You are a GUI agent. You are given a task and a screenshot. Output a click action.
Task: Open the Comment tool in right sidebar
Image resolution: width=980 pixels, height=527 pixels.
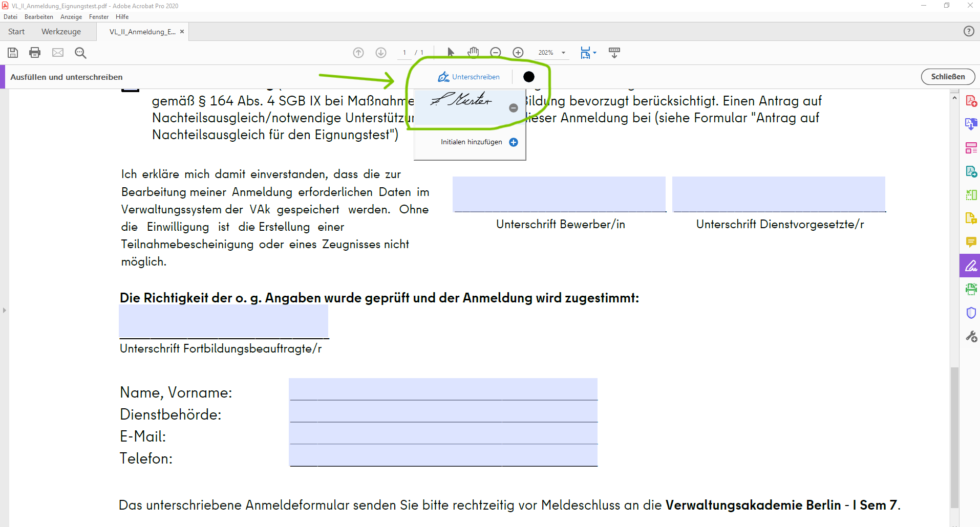(971, 242)
